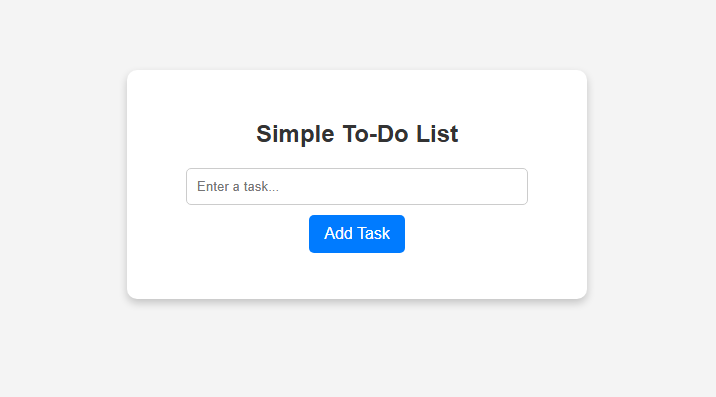Select the 'Simple To-Do List' heading
The width and height of the screenshot is (716, 397).
[x=357, y=134]
